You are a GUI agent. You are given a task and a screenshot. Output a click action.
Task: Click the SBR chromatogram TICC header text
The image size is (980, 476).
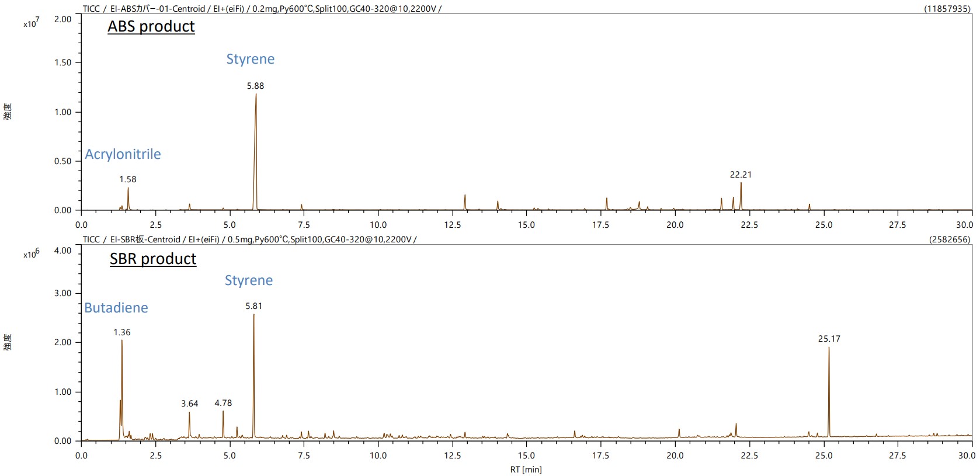[249, 239]
